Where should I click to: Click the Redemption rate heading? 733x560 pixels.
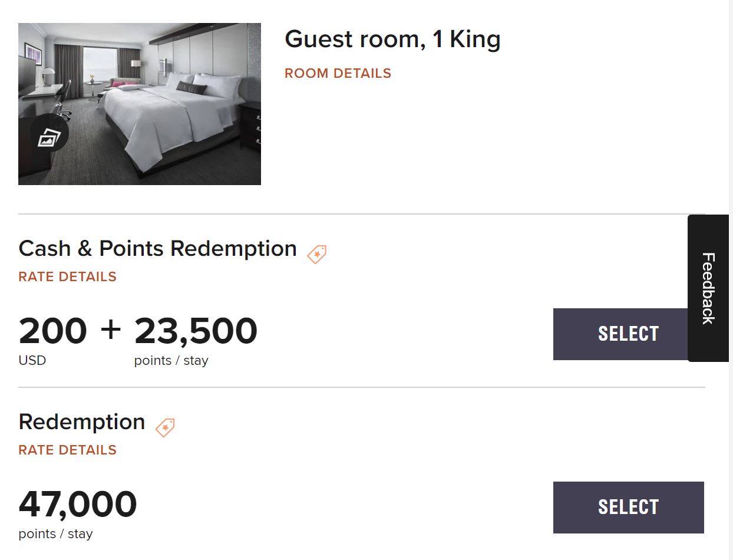(x=82, y=421)
